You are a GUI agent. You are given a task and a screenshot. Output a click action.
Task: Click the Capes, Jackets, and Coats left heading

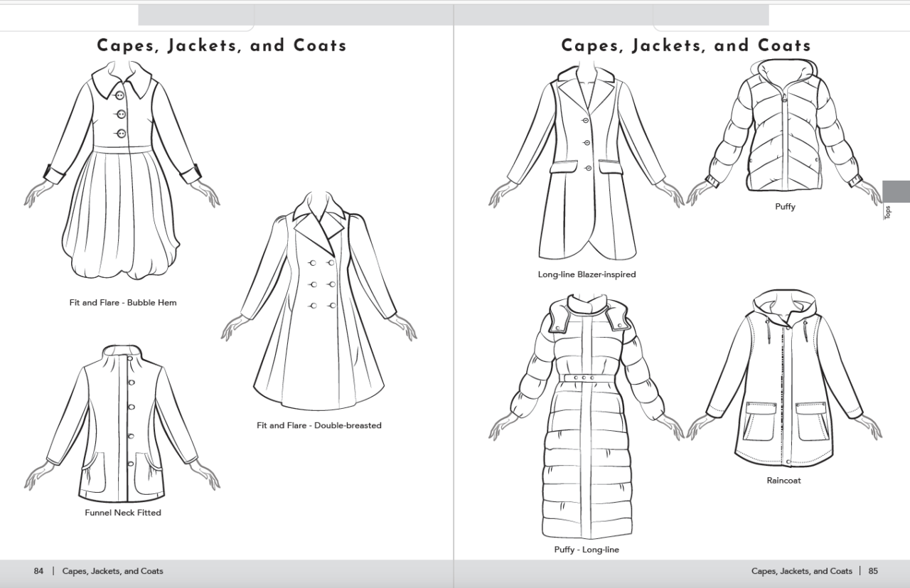click(222, 45)
